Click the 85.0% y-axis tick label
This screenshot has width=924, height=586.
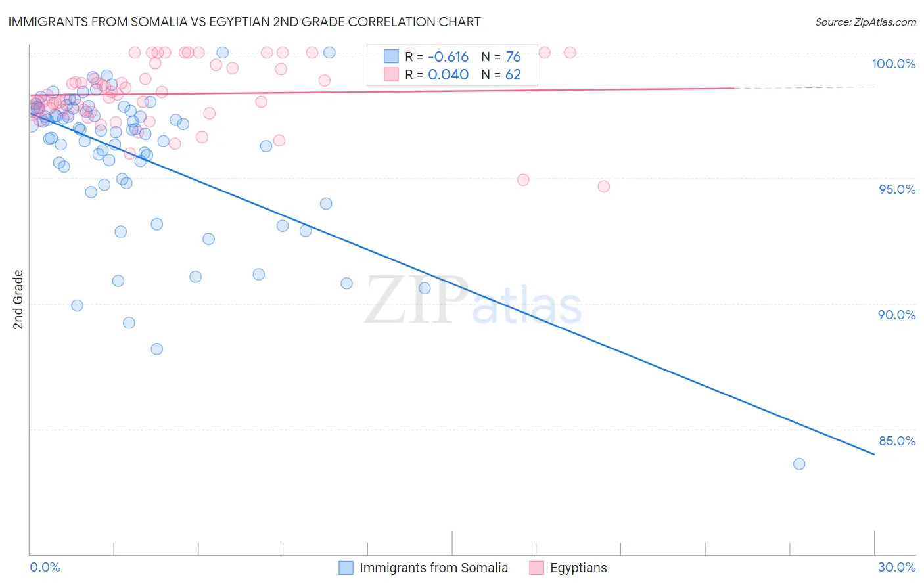click(x=897, y=441)
